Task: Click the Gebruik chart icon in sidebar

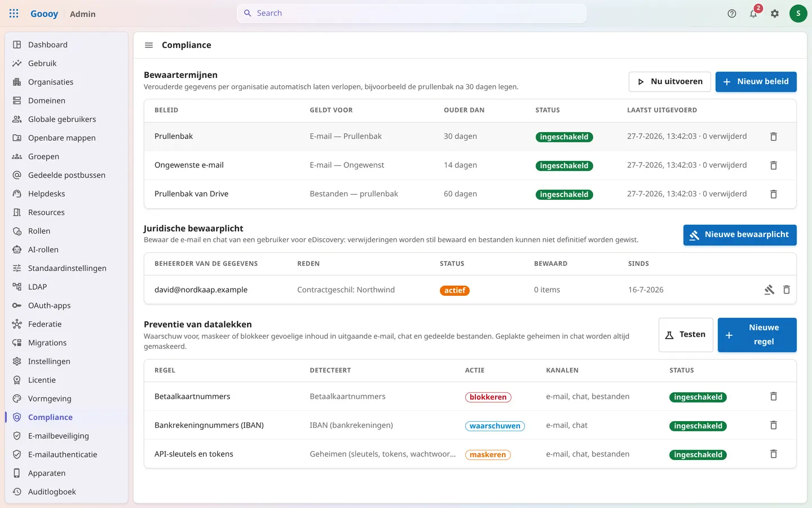Action: 17,63
